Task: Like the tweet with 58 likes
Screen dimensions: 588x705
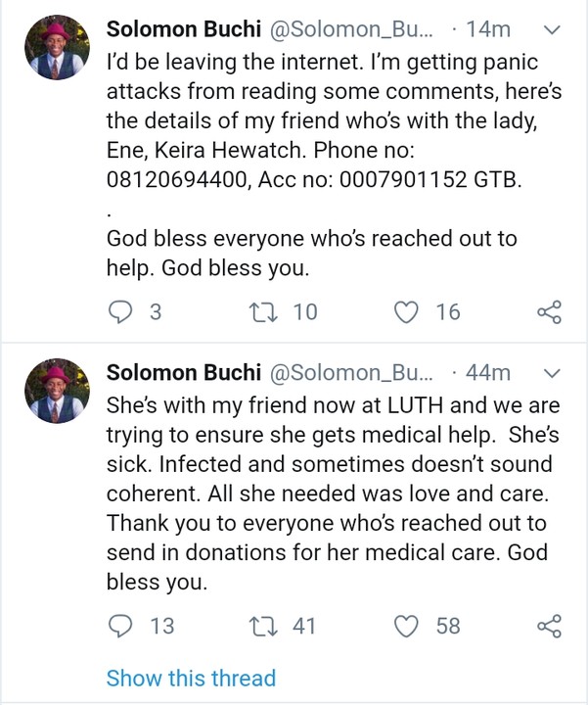Action: point(405,626)
